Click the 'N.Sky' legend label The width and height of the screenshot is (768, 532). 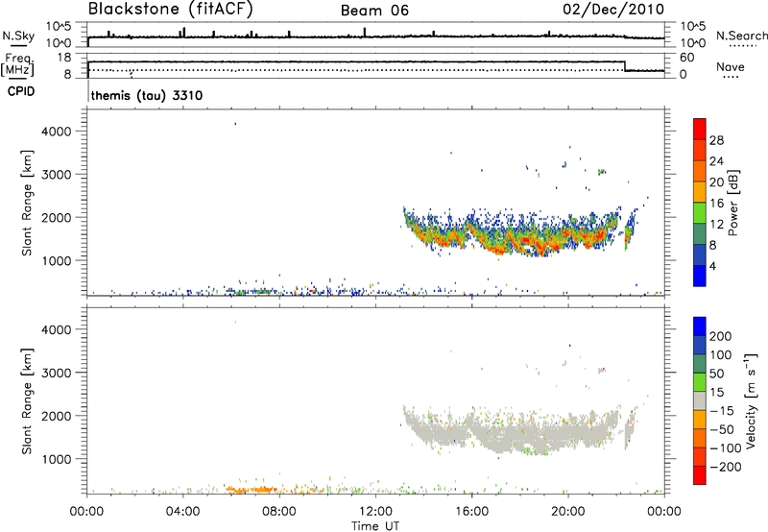(x=18, y=36)
